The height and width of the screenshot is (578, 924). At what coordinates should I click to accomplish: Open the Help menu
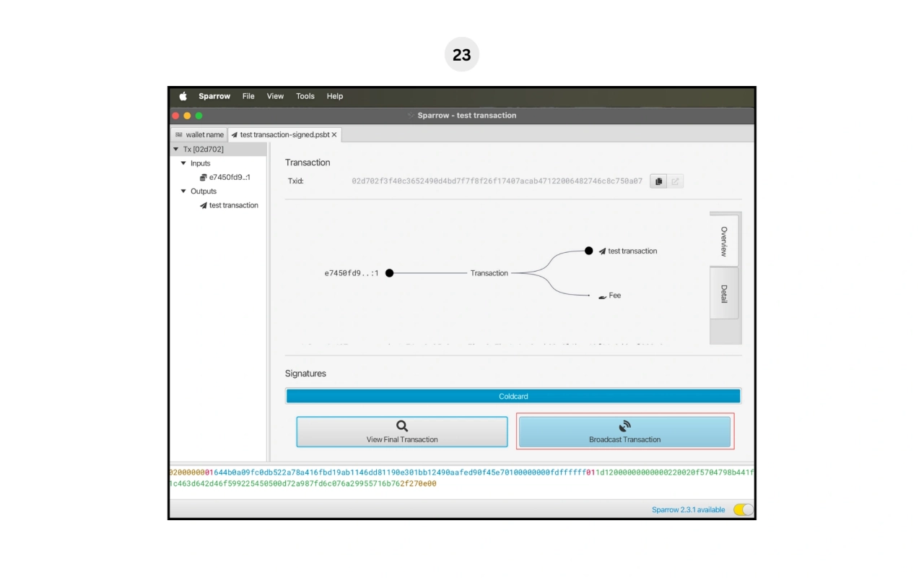(x=335, y=96)
